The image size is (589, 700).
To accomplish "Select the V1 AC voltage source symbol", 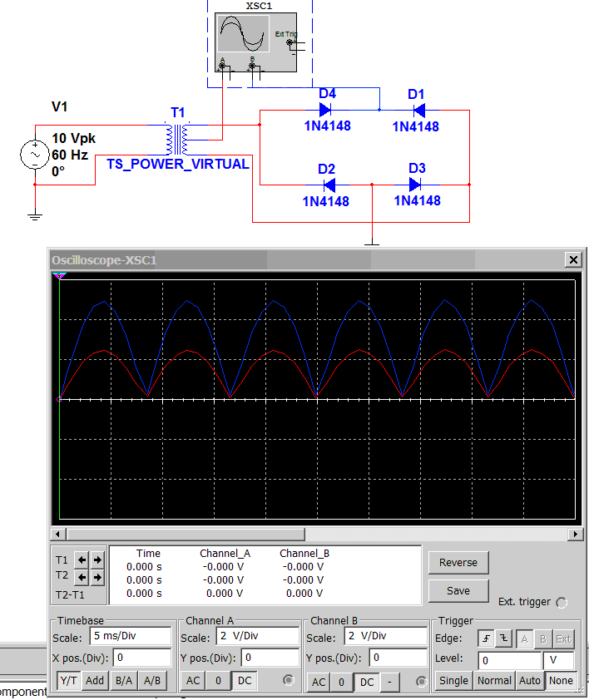I will (35, 155).
